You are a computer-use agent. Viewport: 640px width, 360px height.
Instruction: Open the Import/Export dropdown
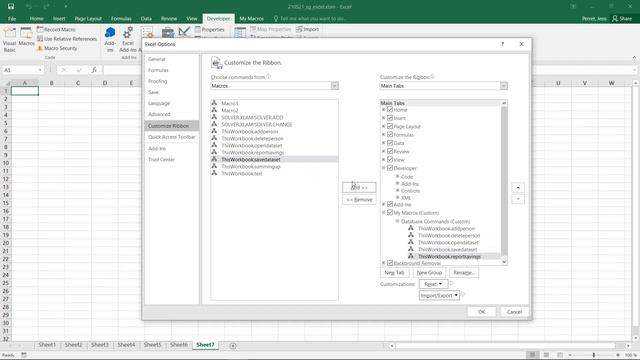point(439,296)
